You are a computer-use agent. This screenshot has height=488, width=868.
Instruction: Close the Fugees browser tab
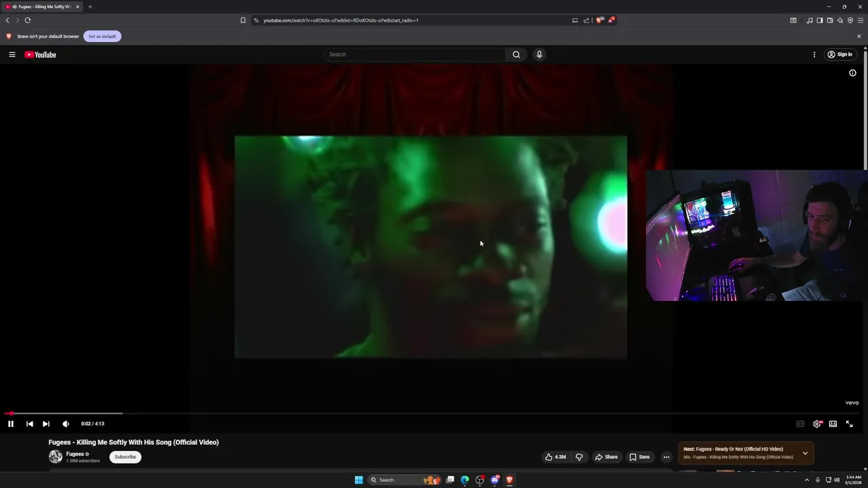77,7
